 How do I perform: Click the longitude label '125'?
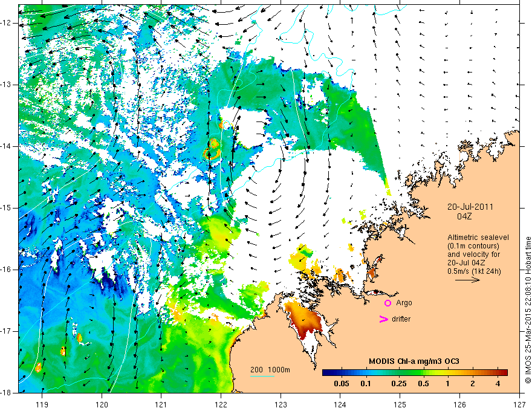tap(400, 404)
